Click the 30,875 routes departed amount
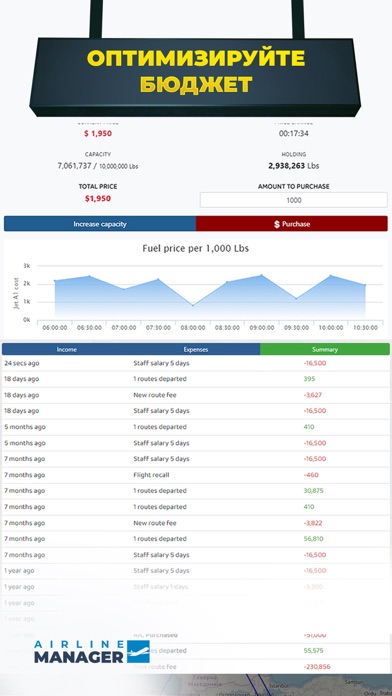This screenshot has width=392, height=696. click(x=313, y=491)
